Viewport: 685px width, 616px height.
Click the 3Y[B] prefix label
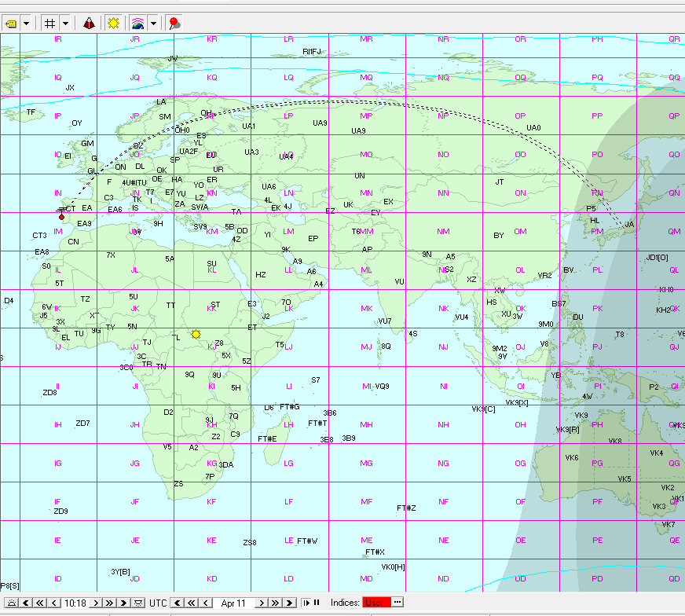pos(120,571)
